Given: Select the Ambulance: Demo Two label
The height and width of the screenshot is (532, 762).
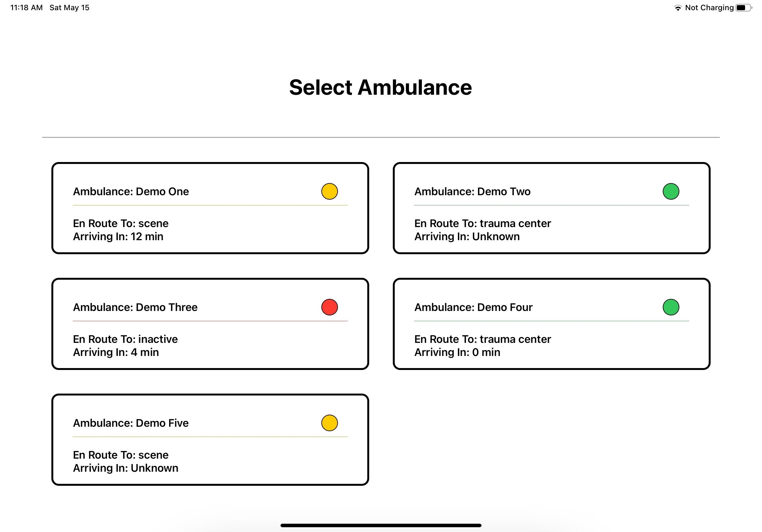Looking at the screenshot, I should click(472, 192).
